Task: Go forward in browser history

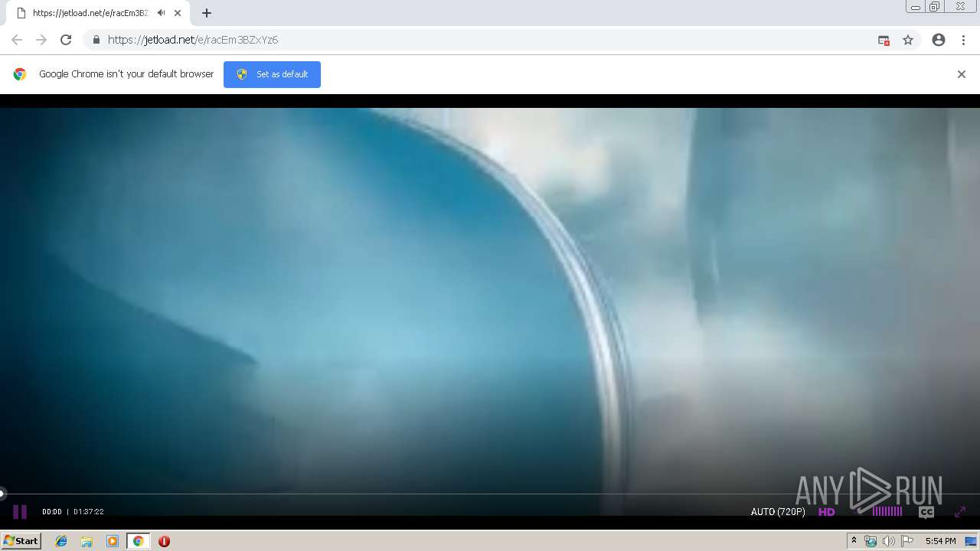Action: (x=41, y=40)
